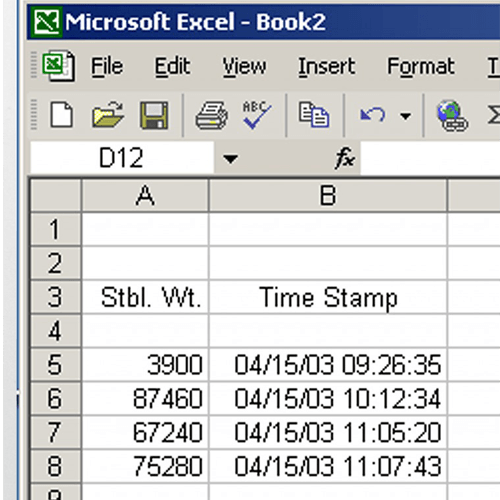This screenshot has width=500, height=500.
Task: Select row 8 header
Action: 56,466
